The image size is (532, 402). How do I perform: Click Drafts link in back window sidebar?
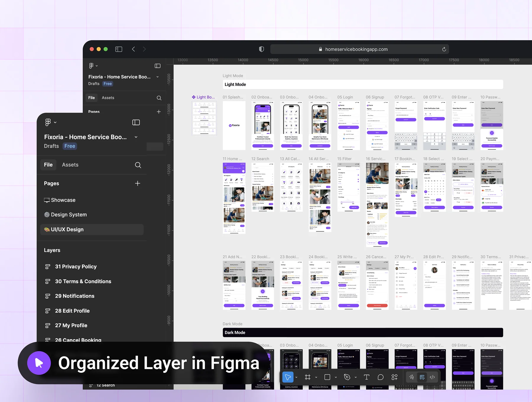point(94,84)
